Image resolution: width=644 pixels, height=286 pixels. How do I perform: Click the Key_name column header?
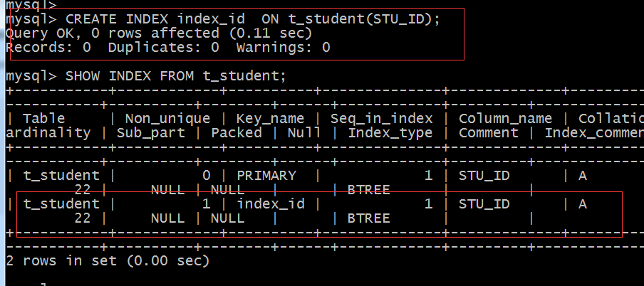(x=270, y=119)
